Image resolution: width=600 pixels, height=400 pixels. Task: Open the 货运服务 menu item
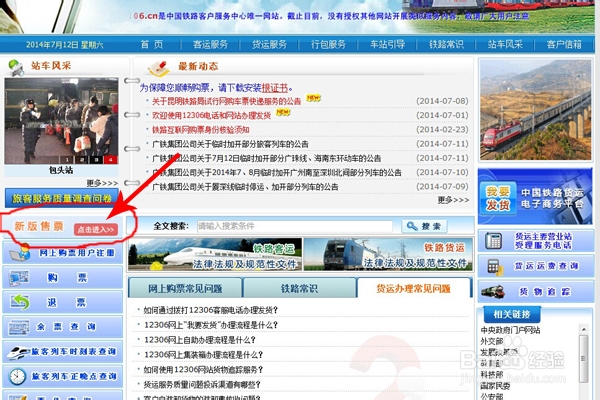(x=269, y=44)
